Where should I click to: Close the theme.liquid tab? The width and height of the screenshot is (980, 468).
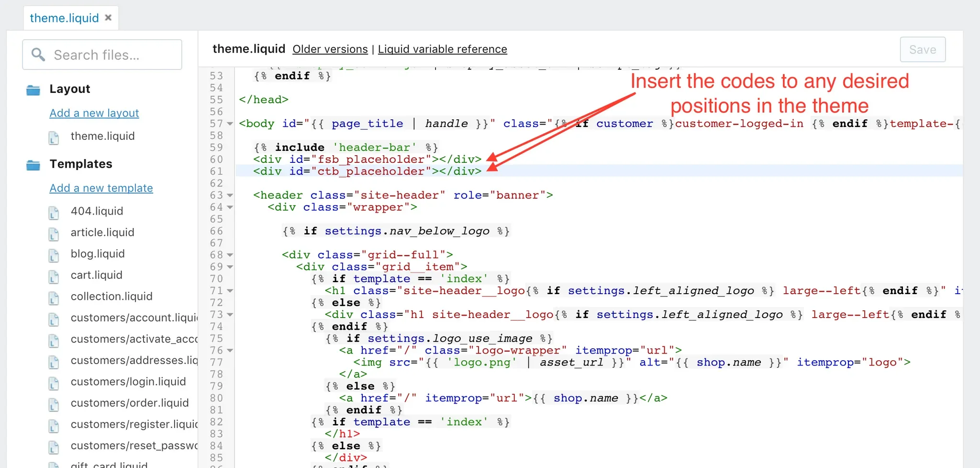click(x=108, y=18)
